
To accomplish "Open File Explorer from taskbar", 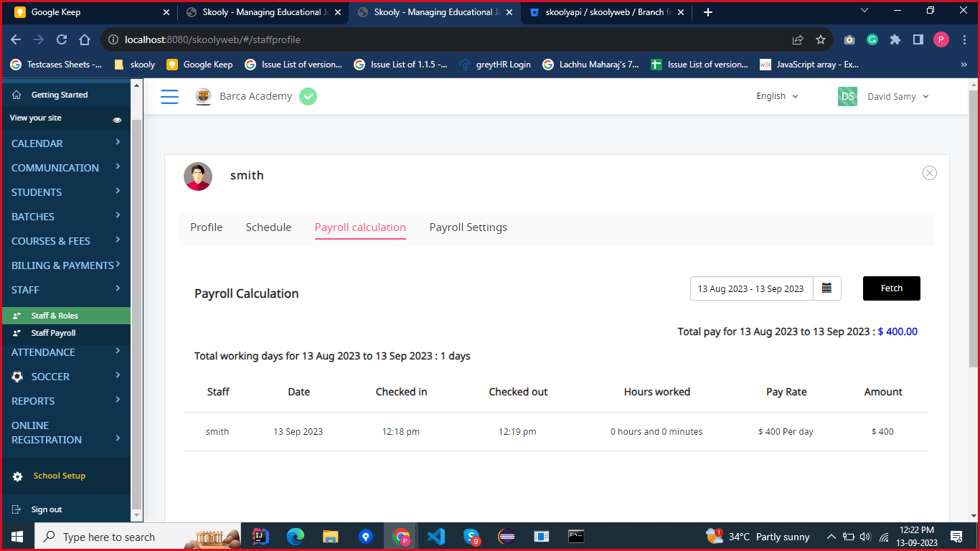I will pyautogui.click(x=330, y=537).
